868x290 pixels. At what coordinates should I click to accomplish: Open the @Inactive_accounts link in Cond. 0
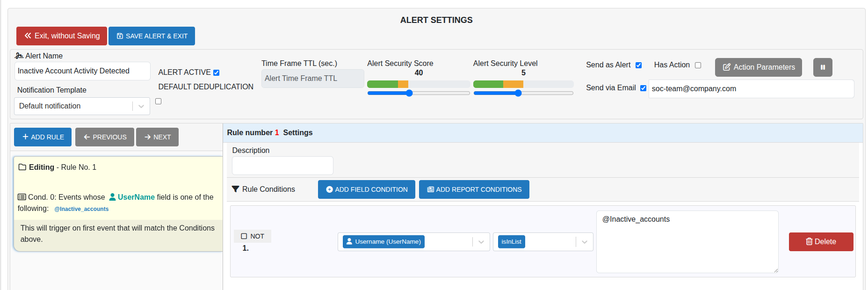(81, 209)
